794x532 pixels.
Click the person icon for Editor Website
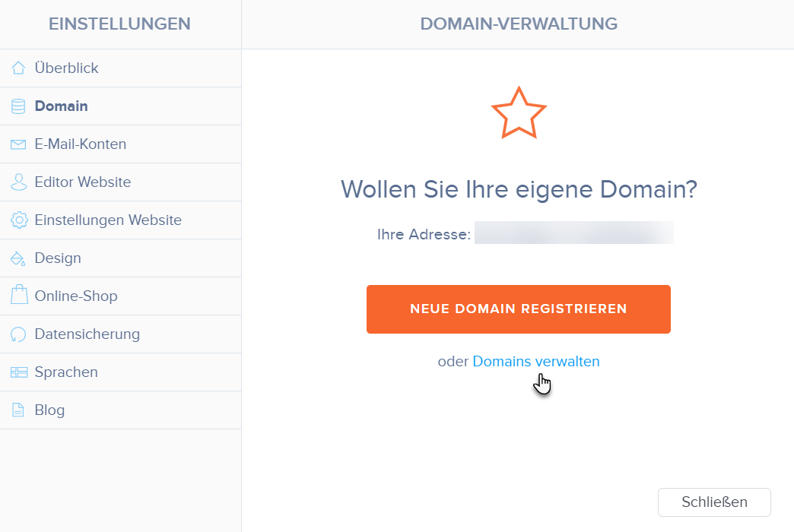tap(19, 182)
